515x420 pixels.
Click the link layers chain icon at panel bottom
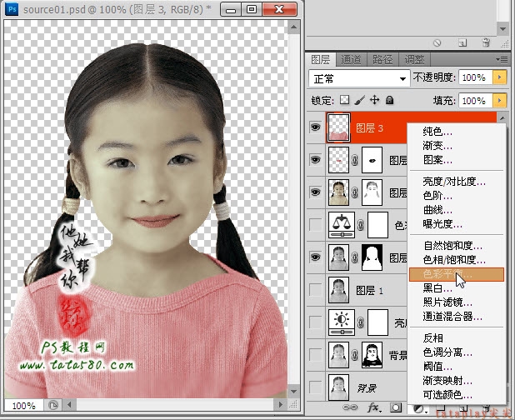pos(350,407)
